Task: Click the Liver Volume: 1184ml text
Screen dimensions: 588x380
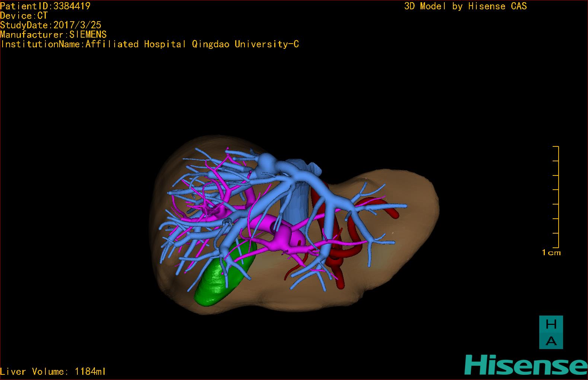Action: tap(53, 371)
